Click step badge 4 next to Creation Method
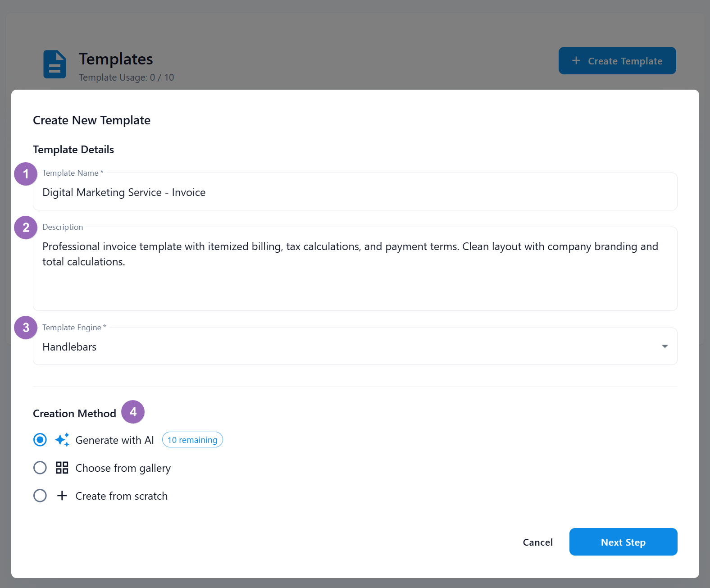This screenshot has height=588, width=710. (x=133, y=411)
